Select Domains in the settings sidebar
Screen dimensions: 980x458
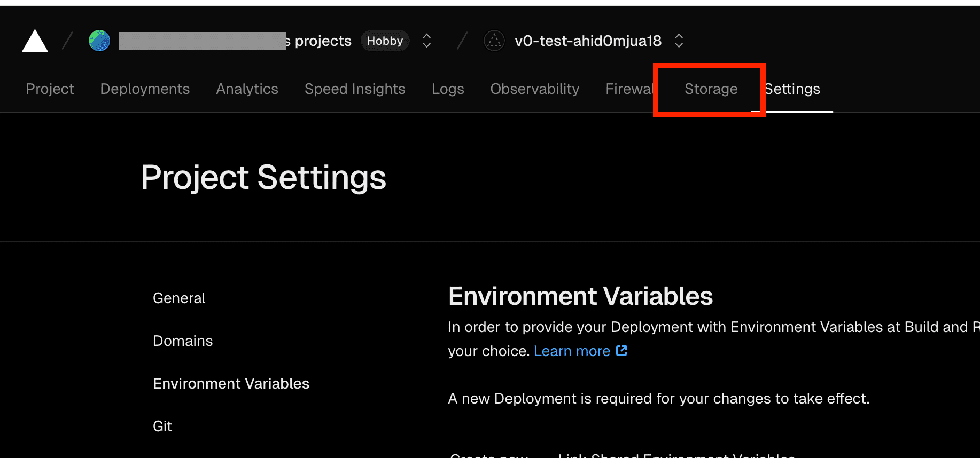pos(183,341)
